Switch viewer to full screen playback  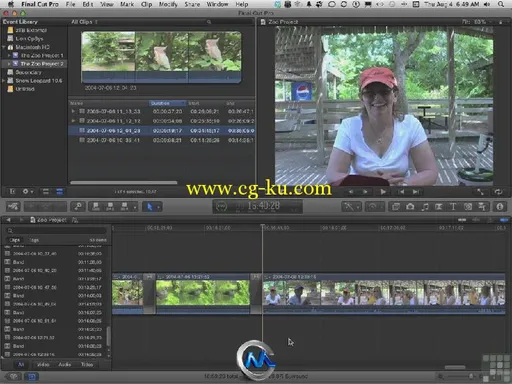480,192
